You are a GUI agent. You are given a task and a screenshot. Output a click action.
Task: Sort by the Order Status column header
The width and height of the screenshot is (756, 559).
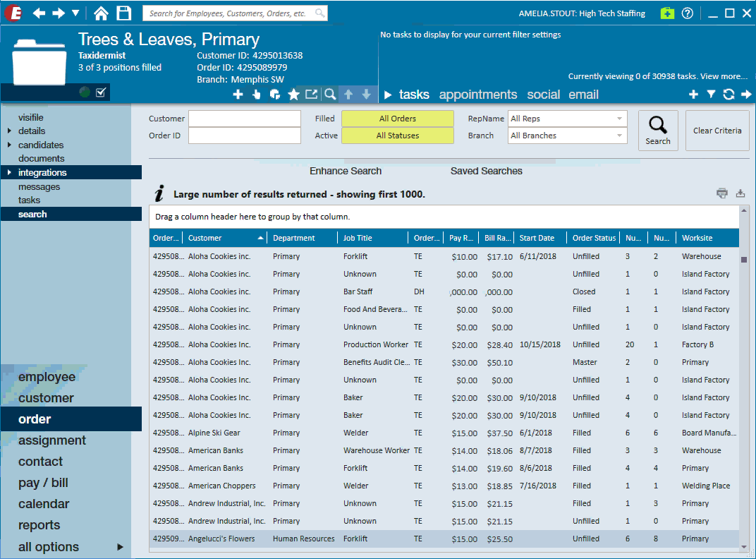[x=594, y=238]
